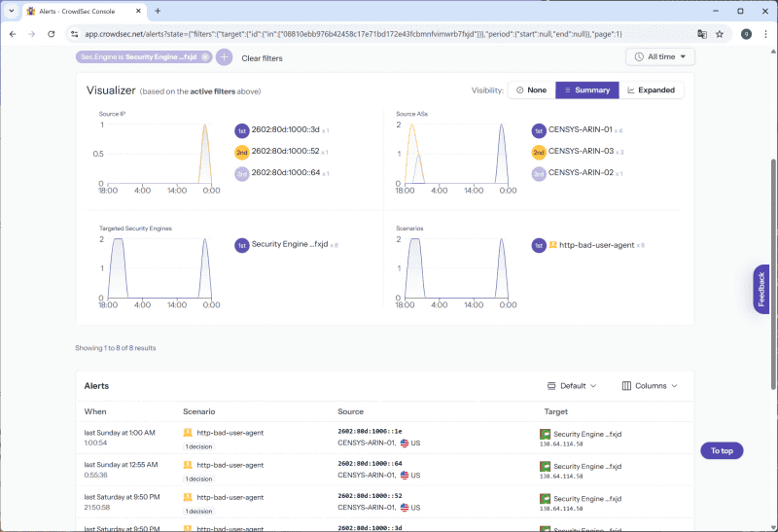The image size is (778, 532).
Task: Click Security Engine icon in 12:55 AM alert row
Action: click(x=545, y=467)
